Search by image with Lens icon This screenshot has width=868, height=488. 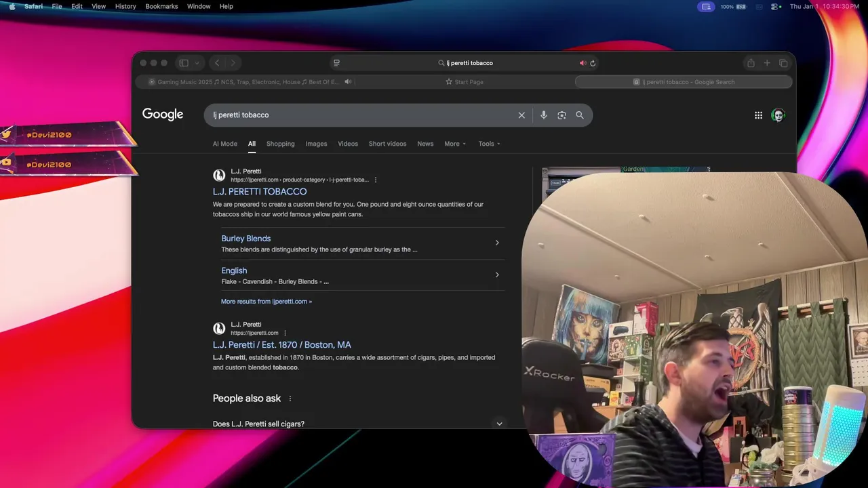[561, 115]
